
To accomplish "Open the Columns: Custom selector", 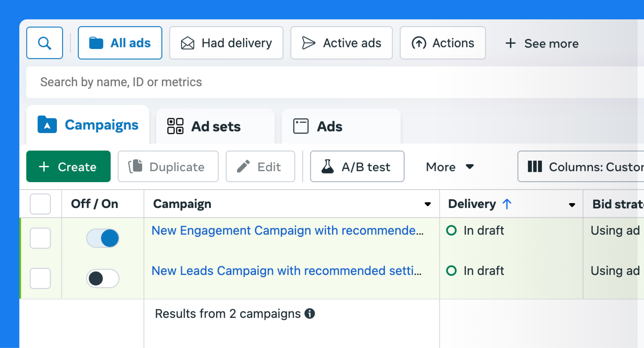I will (x=581, y=167).
